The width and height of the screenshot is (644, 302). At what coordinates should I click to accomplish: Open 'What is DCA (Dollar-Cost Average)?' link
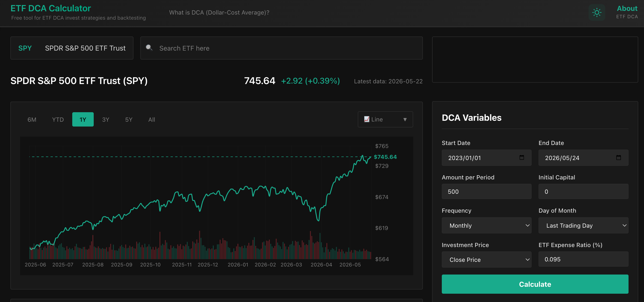(x=219, y=12)
